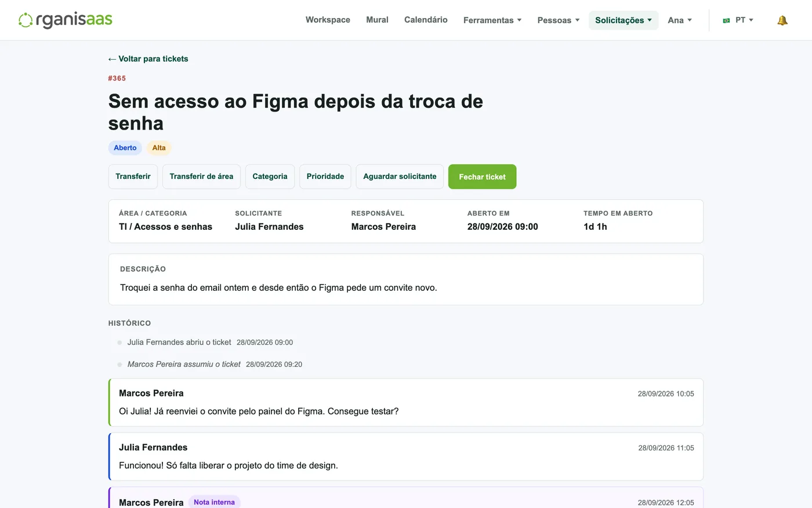
Task: Click the open time value 1d 1h
Action: point(595,227)
